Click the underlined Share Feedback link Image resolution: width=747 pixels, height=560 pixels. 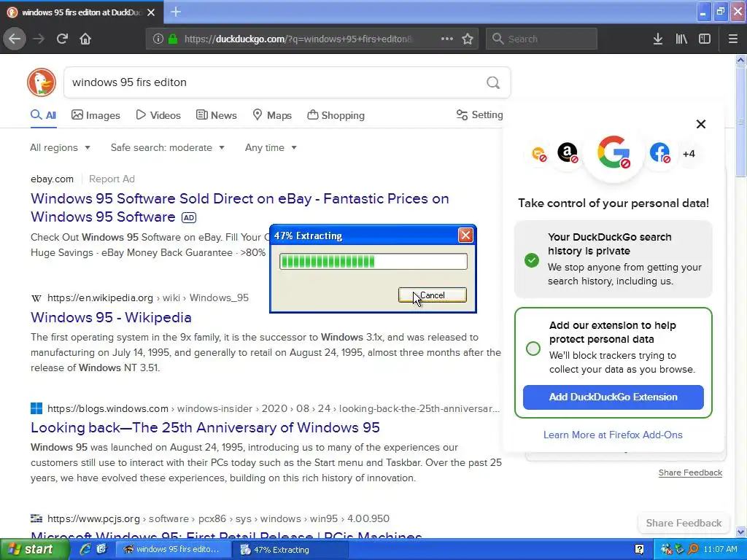(x=690, y=472)
